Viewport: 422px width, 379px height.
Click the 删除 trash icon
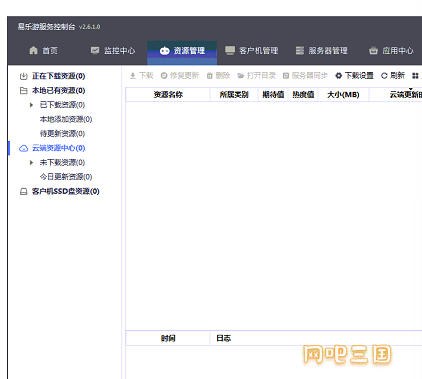coord(209,76)
